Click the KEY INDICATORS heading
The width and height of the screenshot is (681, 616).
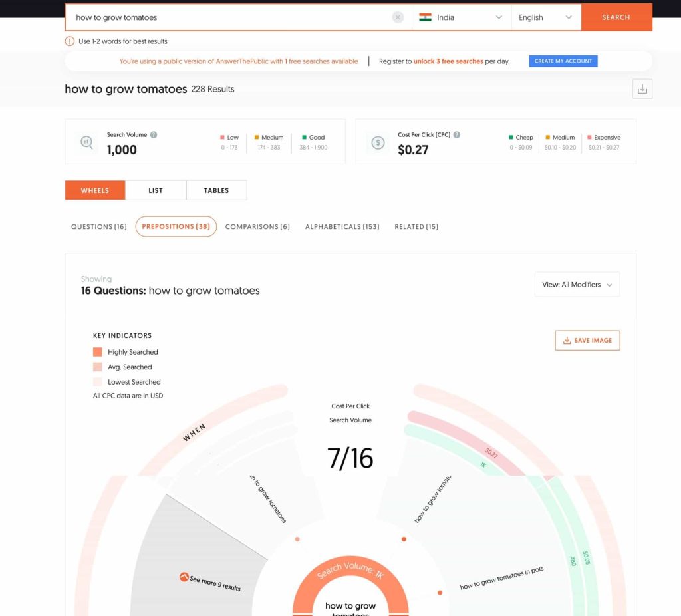click(x=122, y=335)
